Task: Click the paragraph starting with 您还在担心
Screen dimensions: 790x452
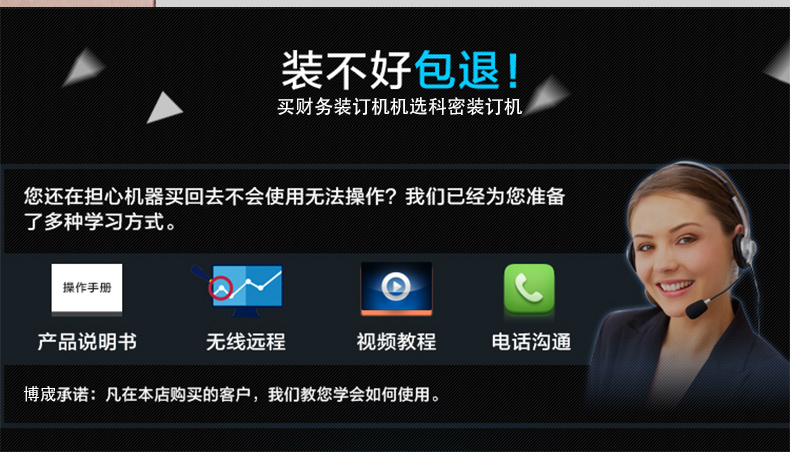Action: (294, 209)
